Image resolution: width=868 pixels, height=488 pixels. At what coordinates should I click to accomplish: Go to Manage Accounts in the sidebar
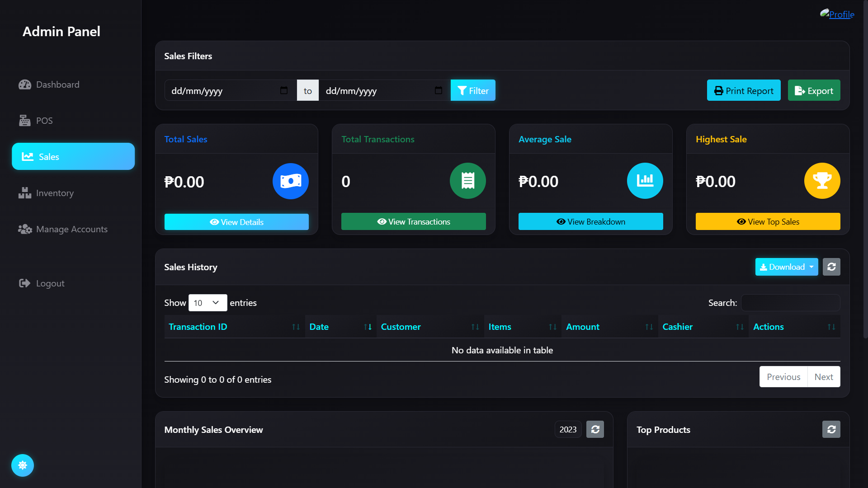point(71,229)
